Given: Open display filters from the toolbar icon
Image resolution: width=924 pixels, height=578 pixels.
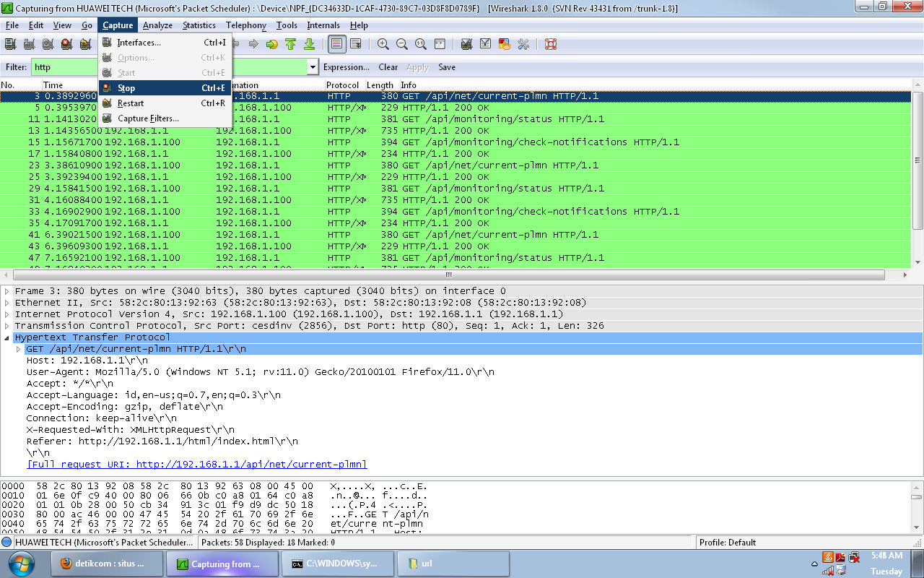Looking at the screenshot, I should pos(486,44).
